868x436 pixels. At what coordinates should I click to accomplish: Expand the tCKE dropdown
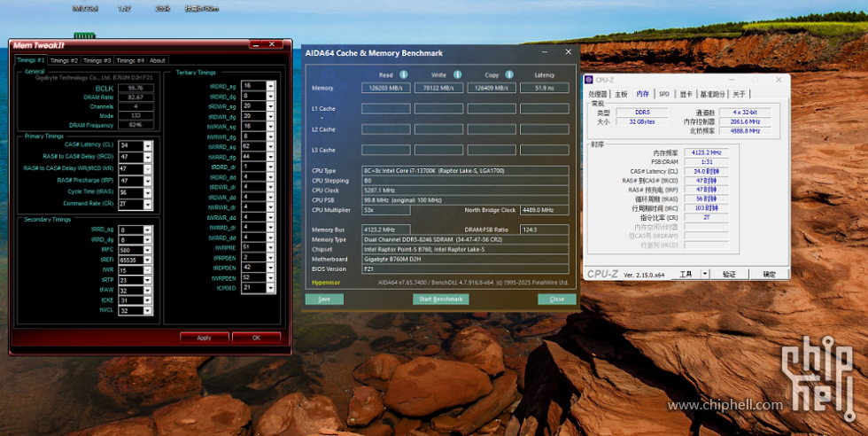147,300
